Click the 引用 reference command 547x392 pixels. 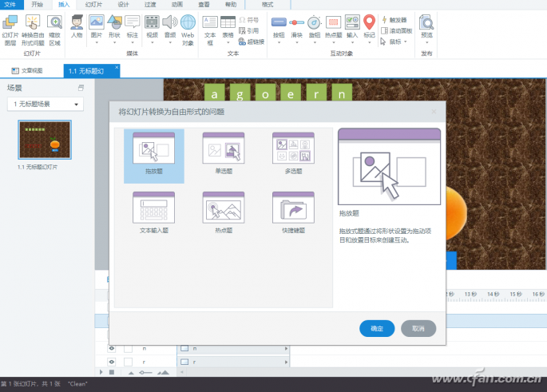pyautogui.click(x=248, y=30)
